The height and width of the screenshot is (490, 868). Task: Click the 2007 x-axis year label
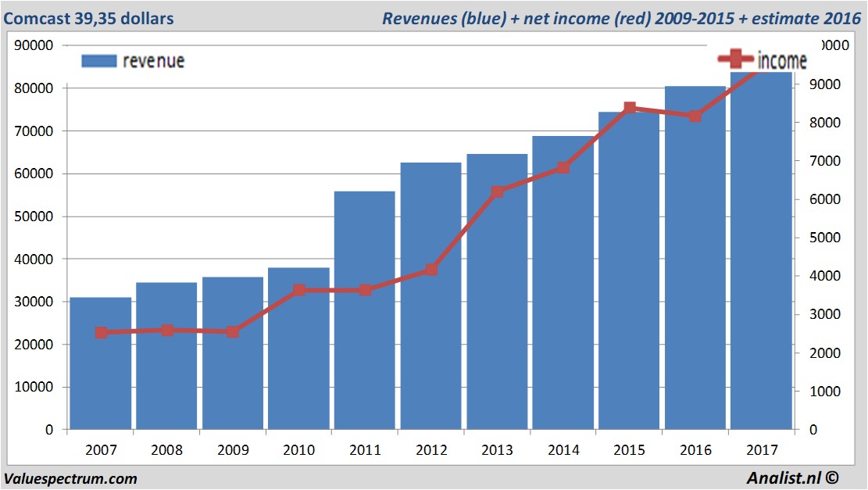tap(101, 450)
